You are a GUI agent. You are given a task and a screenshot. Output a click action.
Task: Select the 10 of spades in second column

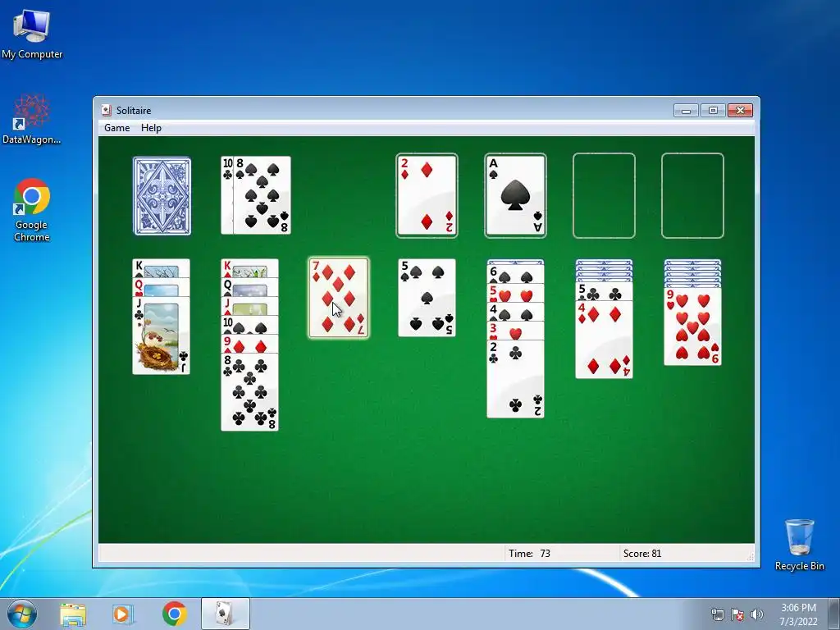pyautogui.click(x=249, y=325)
